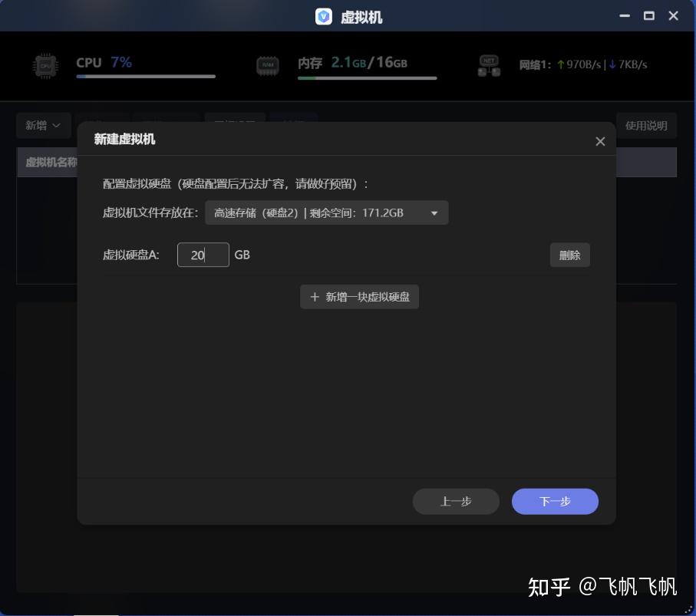Click the 虚拟机 app logo in title bar
The image size is (696, 616).
pos(323,15)
